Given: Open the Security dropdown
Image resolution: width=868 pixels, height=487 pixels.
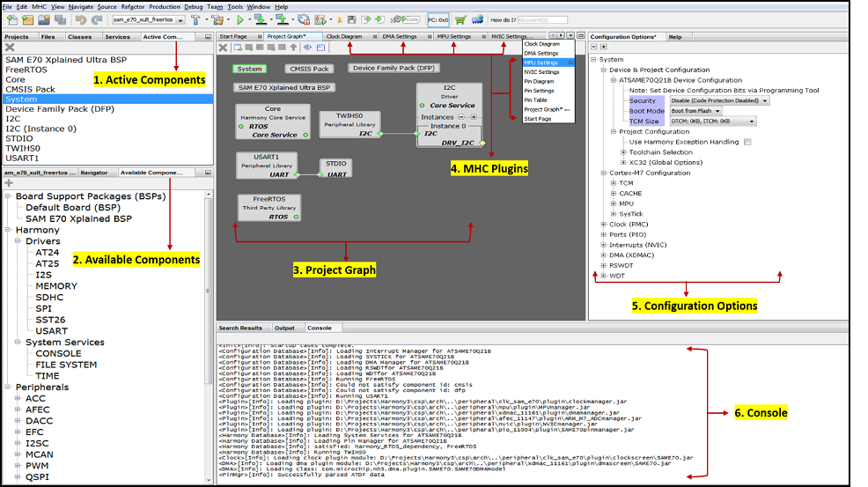Looking at the screenshot, I should point(719,101).
